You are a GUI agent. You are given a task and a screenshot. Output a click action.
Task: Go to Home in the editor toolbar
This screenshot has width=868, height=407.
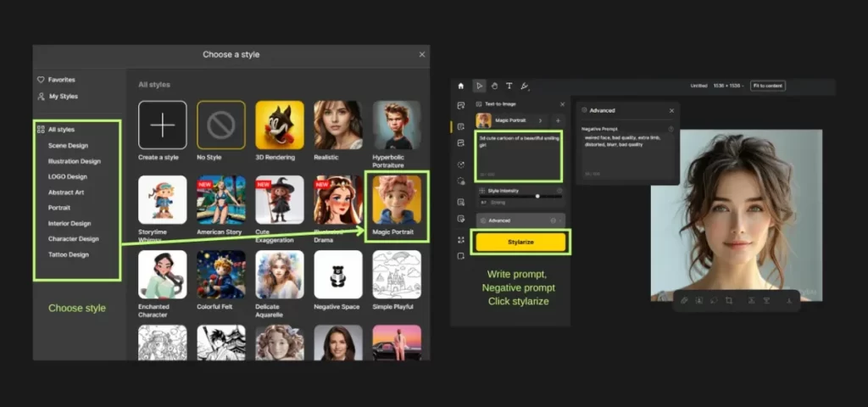[x=460, y=86]
